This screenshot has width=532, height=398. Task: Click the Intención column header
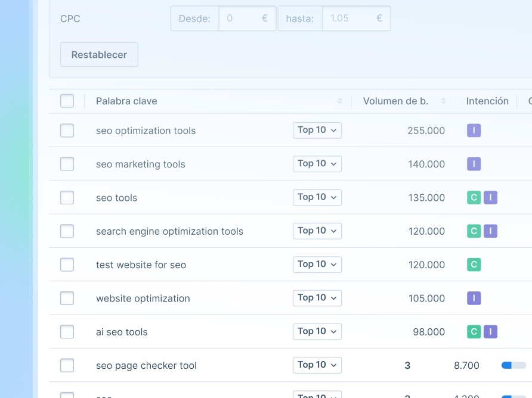coord(487,101)
